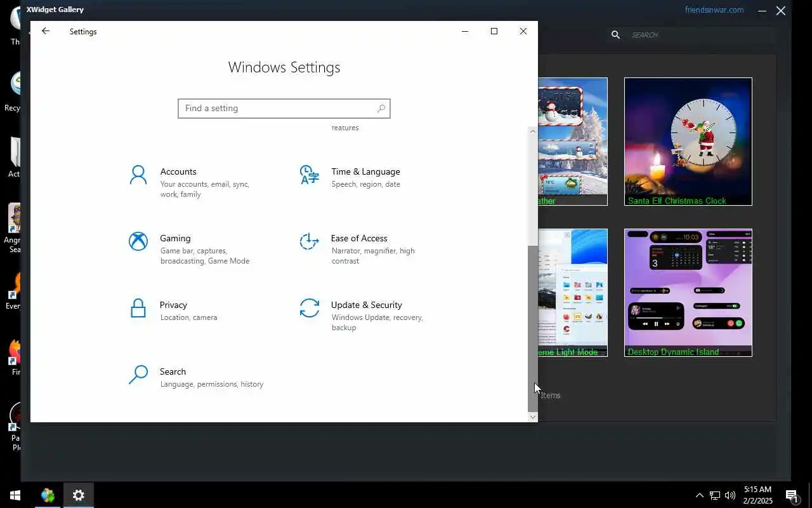Open the snowman weather widget thumbnail
Image resolution: width=812 pixels, height=508 pixels.
(x=573, y=142)
